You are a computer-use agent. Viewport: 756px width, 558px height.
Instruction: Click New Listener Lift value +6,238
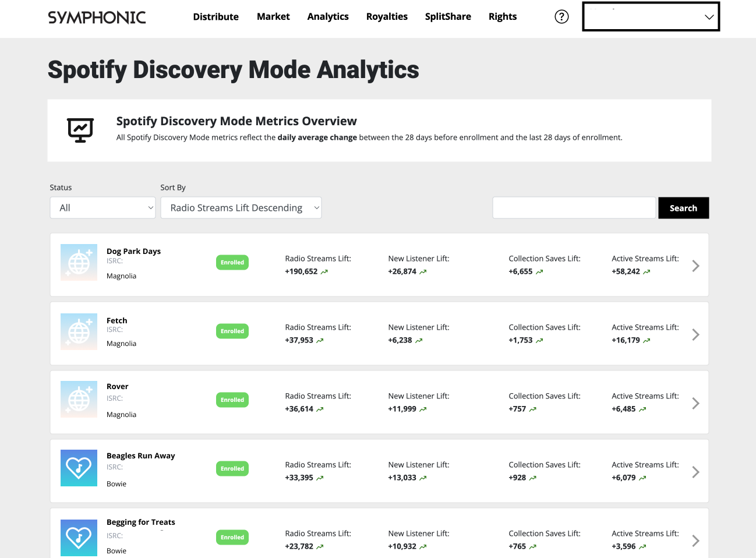(400, 340)
